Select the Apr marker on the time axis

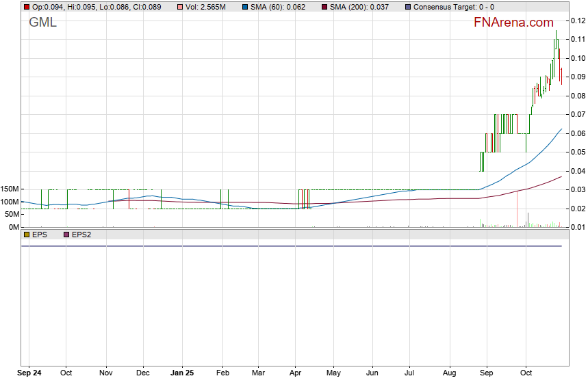click(x=295, y=373)
